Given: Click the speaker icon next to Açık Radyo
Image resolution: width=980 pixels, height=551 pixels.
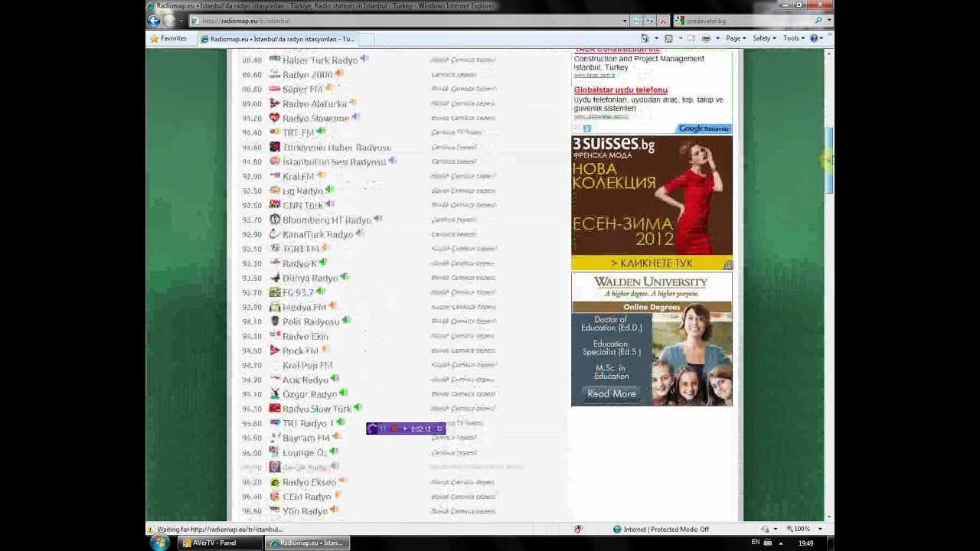Looking at the screenshot, I should click(335, 379).
